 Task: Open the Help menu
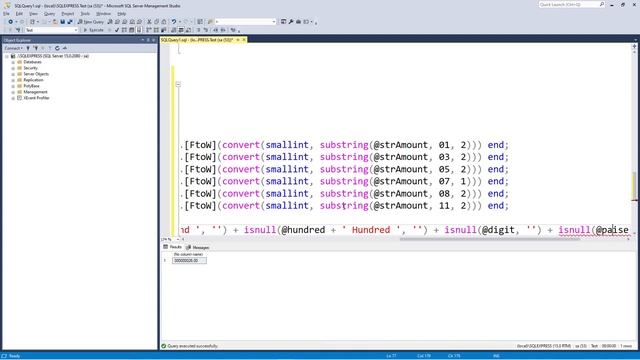tap(122, 13)
